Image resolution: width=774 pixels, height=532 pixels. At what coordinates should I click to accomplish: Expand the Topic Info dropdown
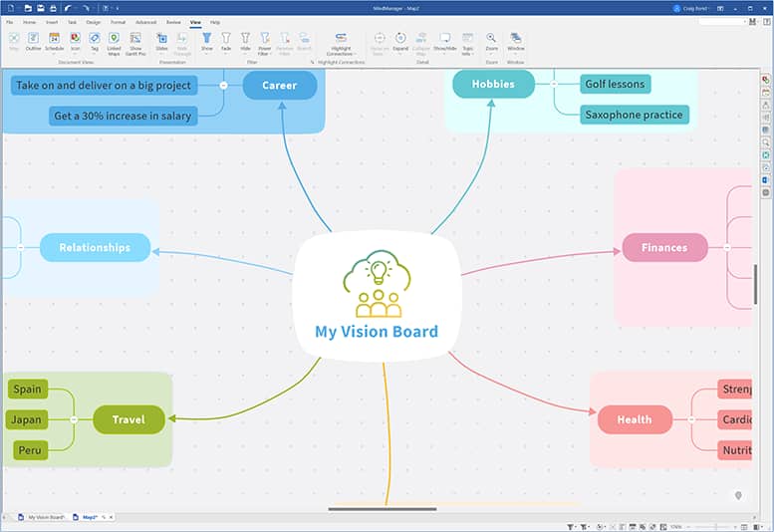pos(467,42)
